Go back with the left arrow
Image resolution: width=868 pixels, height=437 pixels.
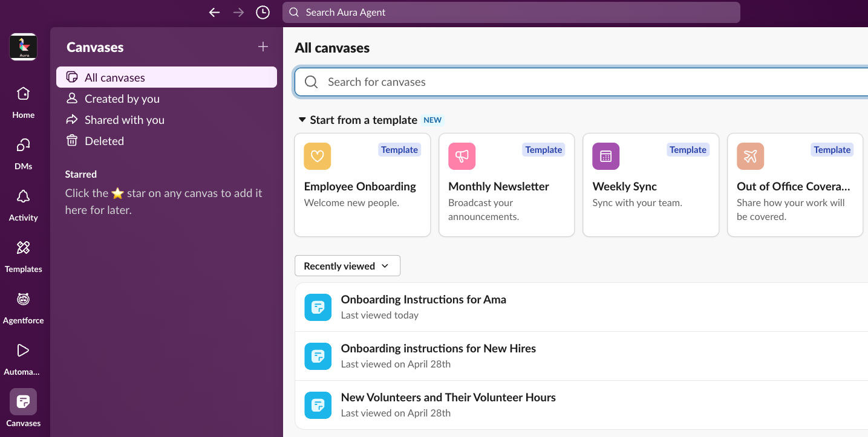(x=214, y=12)
